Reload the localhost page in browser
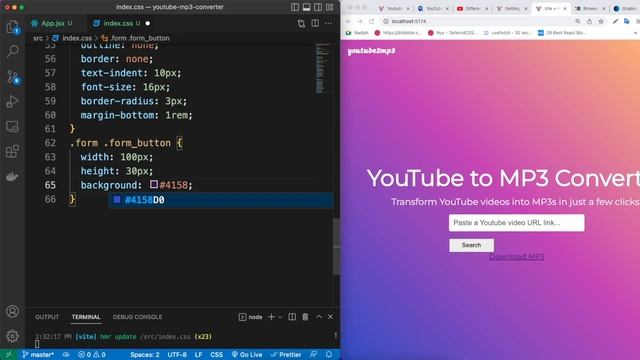The image size is (640, 360). (371, 21)
